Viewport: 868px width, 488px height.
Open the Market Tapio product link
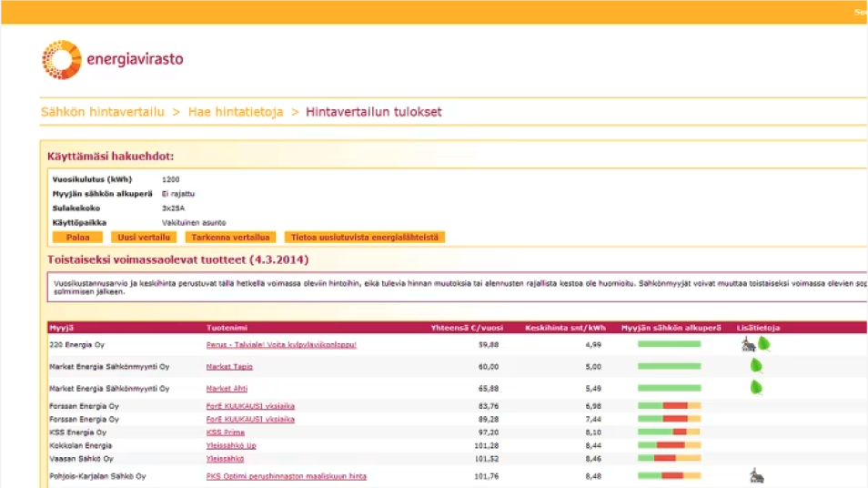pyautogui.click(x=229, y=367)
